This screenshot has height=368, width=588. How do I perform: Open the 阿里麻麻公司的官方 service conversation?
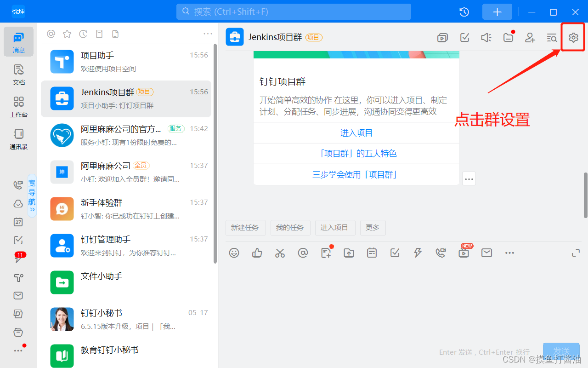pos(126,136)
